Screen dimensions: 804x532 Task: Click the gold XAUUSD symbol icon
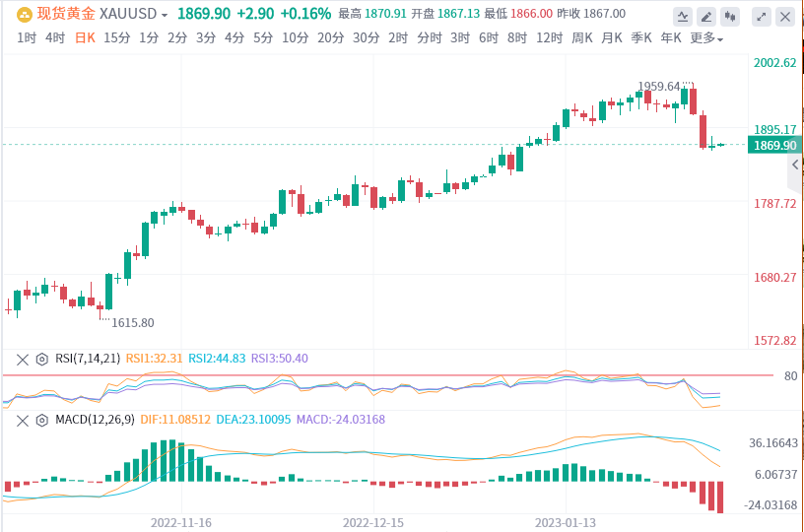click(x=24, y=15)
